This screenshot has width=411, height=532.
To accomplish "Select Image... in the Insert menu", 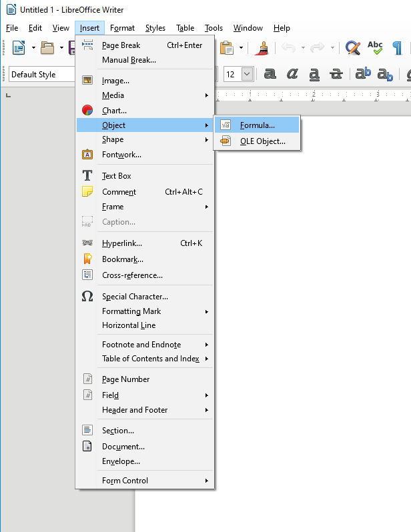I will 145,81.
